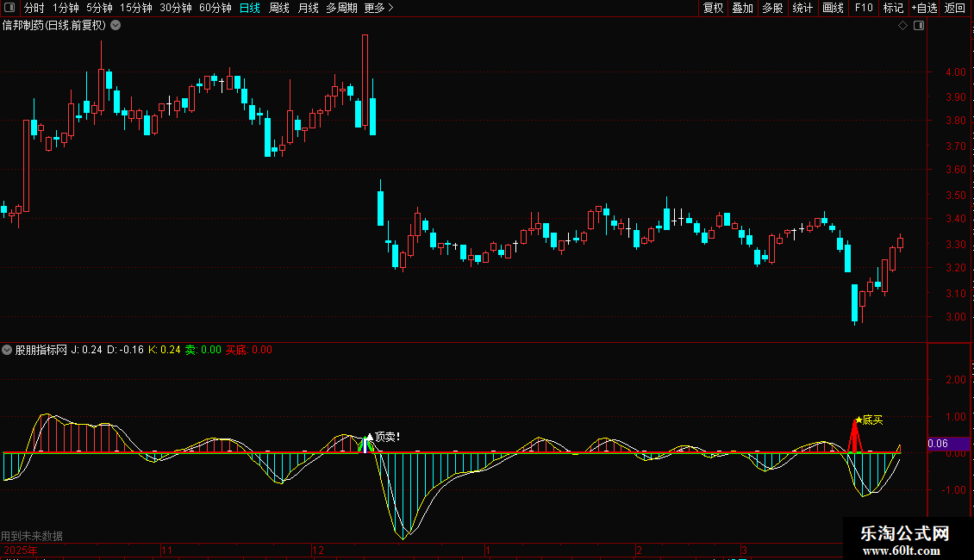Click the J: 0.24 indicator value
Screen dimensions: 974x560
[x=86, y=350]
